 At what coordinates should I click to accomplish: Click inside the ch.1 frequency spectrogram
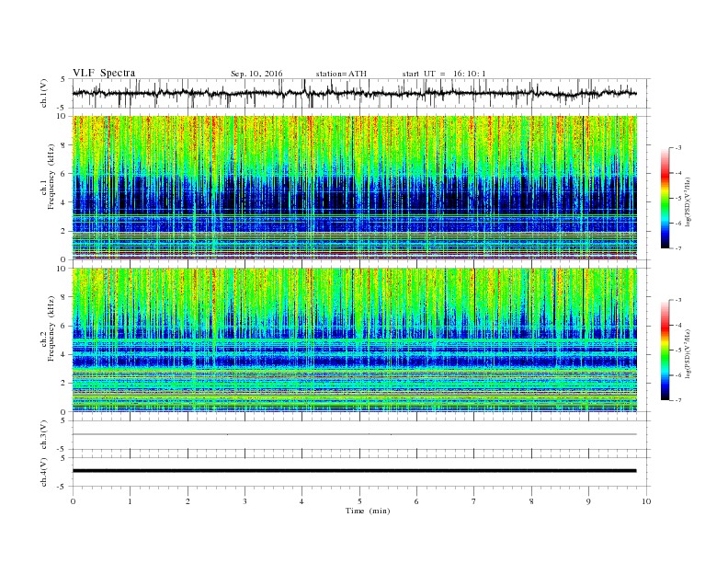(354, 188)
